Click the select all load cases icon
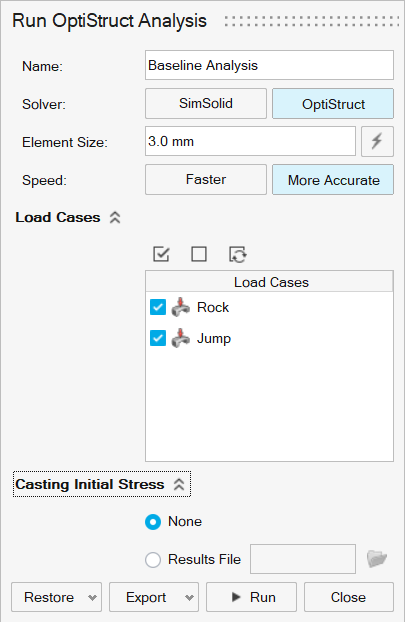The height and width of the screenshot is (622, 405). (x=161, y=254)
